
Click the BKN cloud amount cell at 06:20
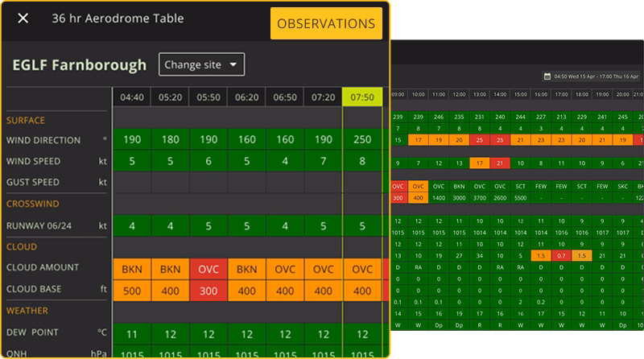[x=246, y=269]
